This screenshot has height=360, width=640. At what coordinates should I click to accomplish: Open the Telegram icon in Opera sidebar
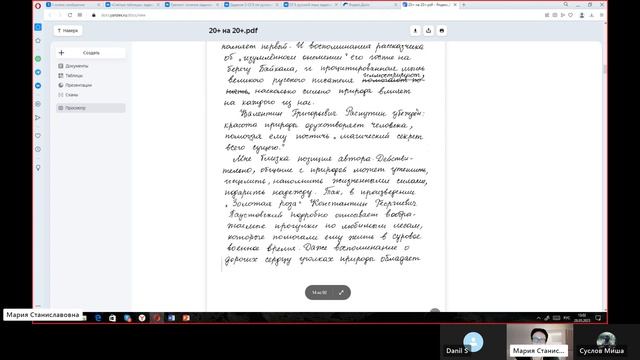click(x=38, y=72)
